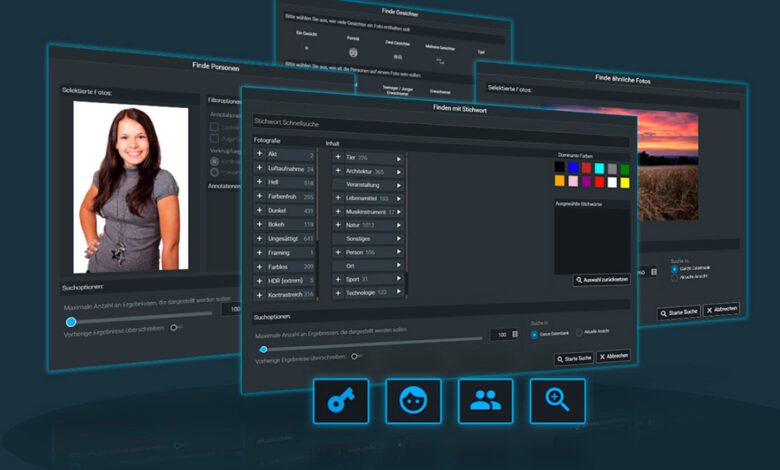The image size is (780, 470).
Task: Pick the yellow dominant color swatch
Action: [625, 183]
